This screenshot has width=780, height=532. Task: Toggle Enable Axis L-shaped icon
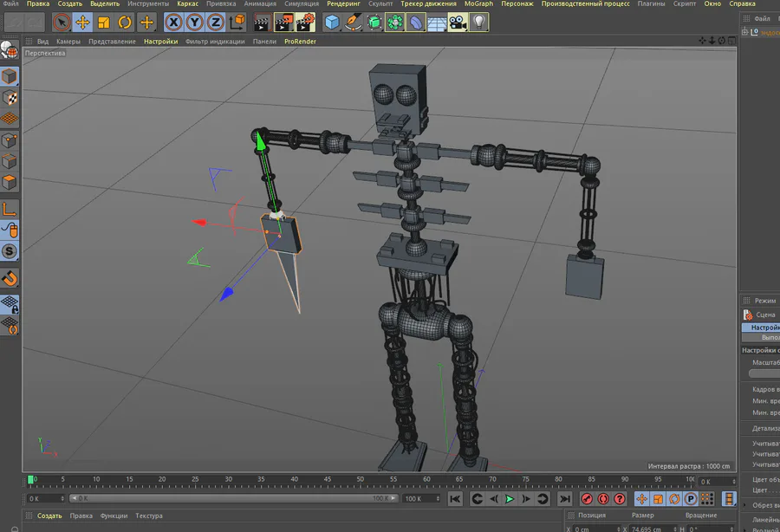10,209
